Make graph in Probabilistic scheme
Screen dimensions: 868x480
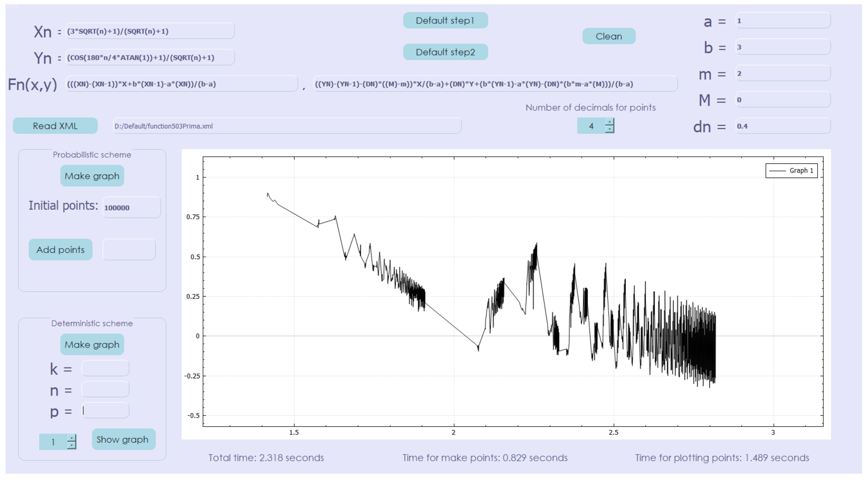point(92,176)
